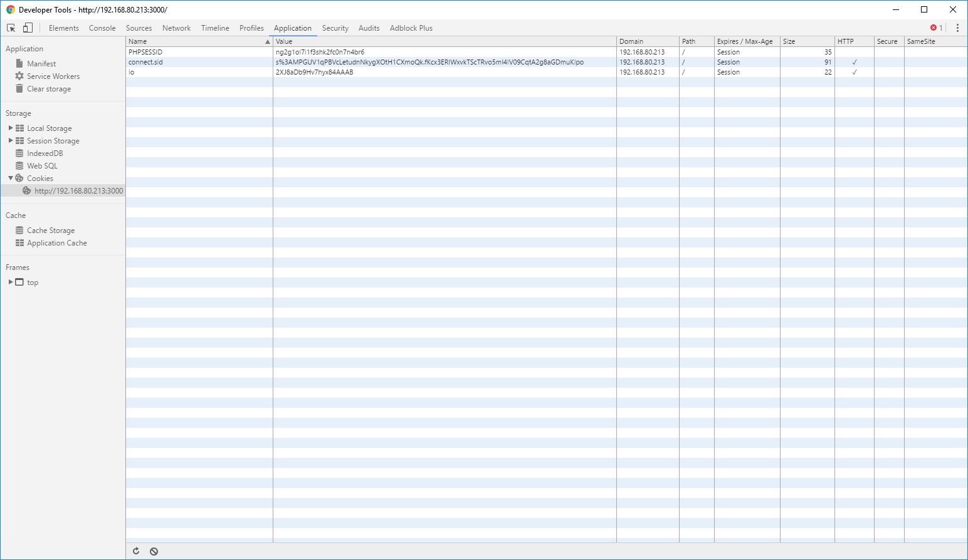Open the Profiles tab
Viewport: 968px width, 560px height.
coord(251,28)
